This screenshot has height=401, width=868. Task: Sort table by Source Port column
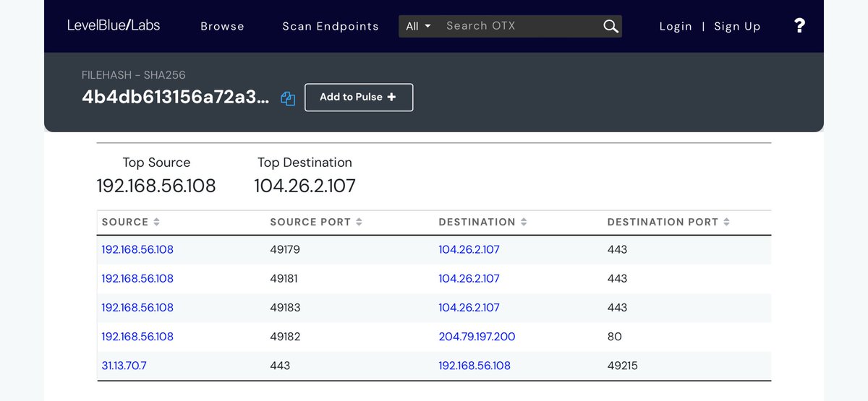tap(315, 222)
